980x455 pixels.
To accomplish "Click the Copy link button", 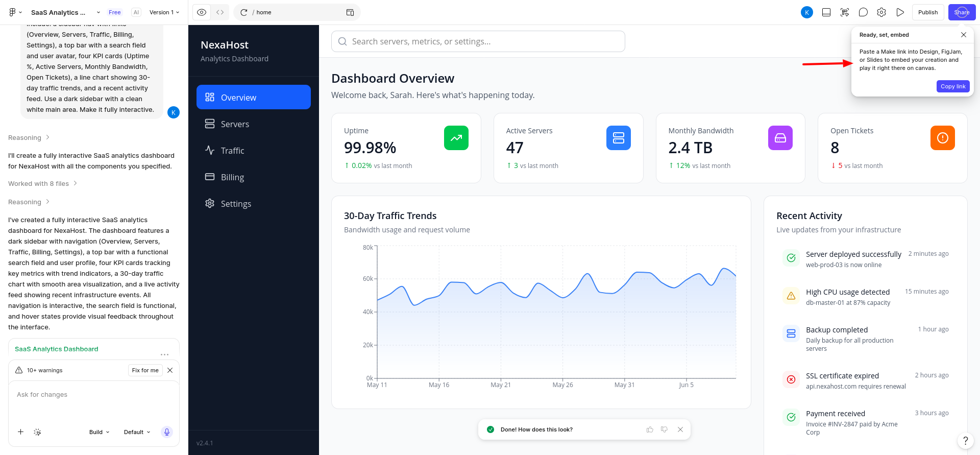I will tap(953, 86).
